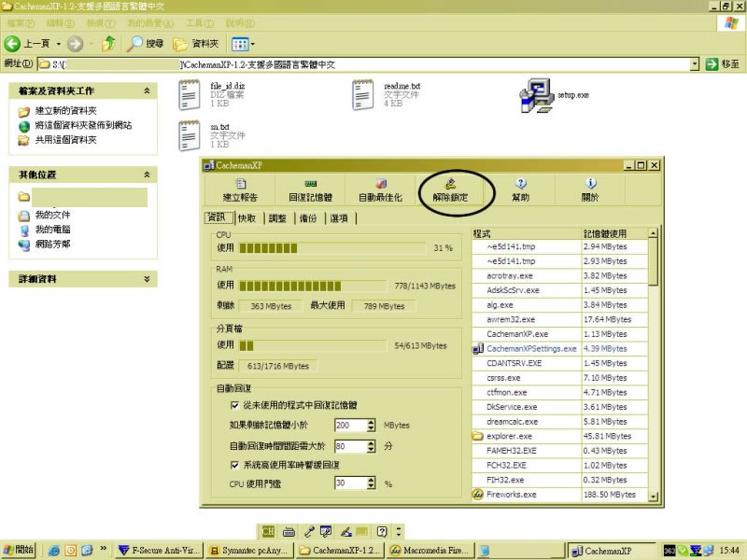Click the process list scroll down arrow

pyautogui.click(x=653, y=497)
